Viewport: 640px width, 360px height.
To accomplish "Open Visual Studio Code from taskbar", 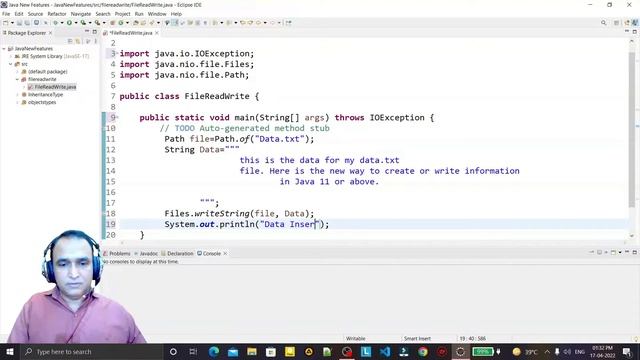I will 384,351.
